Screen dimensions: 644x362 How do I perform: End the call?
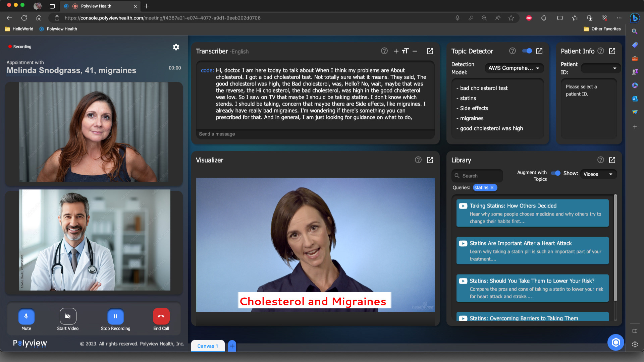161,316
